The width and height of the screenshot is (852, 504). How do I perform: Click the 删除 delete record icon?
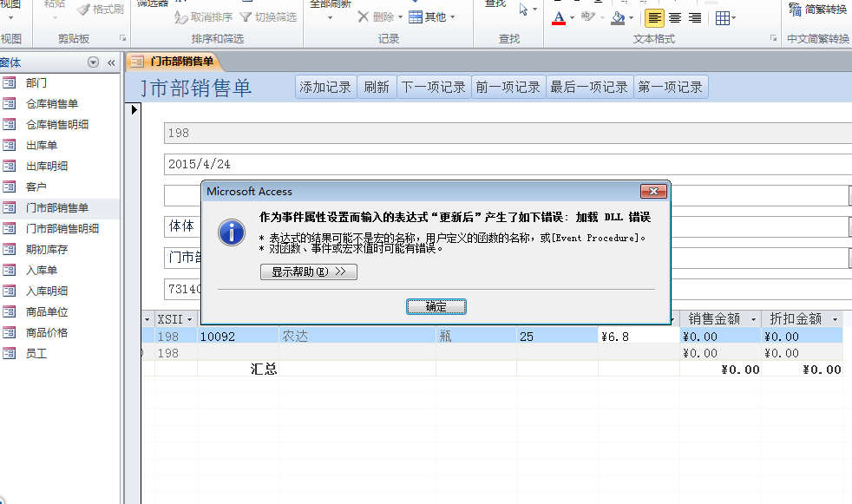(364, 17)
